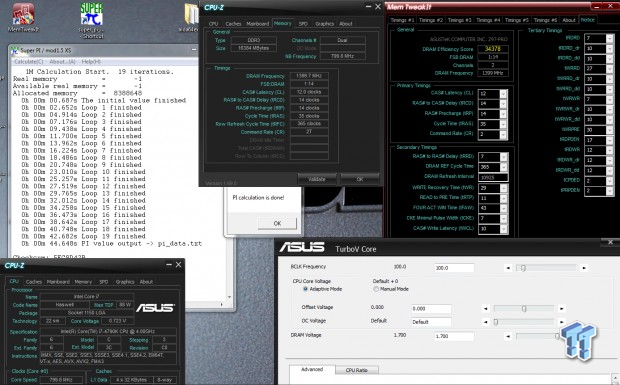Adjust the Offset Voltage slider
620x385 pixels.
[524, 308]
